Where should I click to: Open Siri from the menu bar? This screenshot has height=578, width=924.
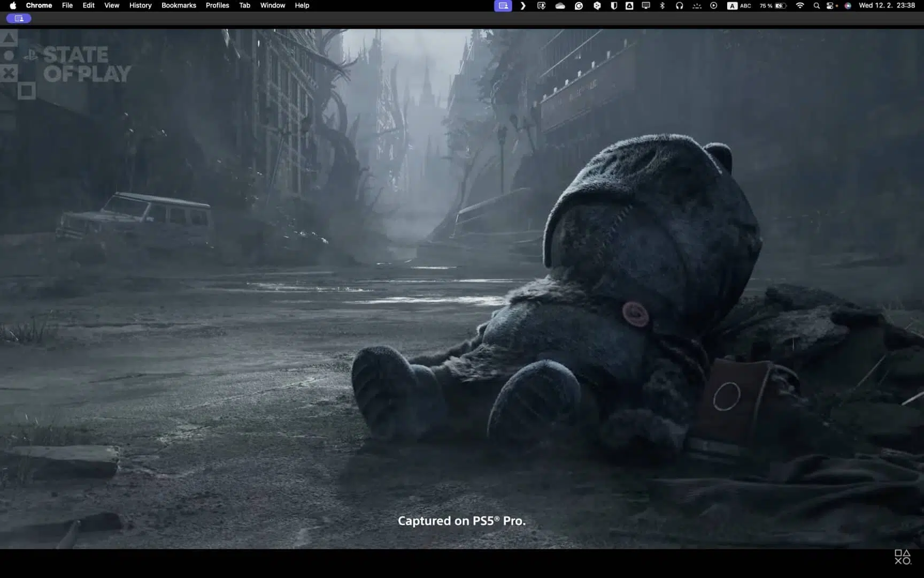(848, 5)
